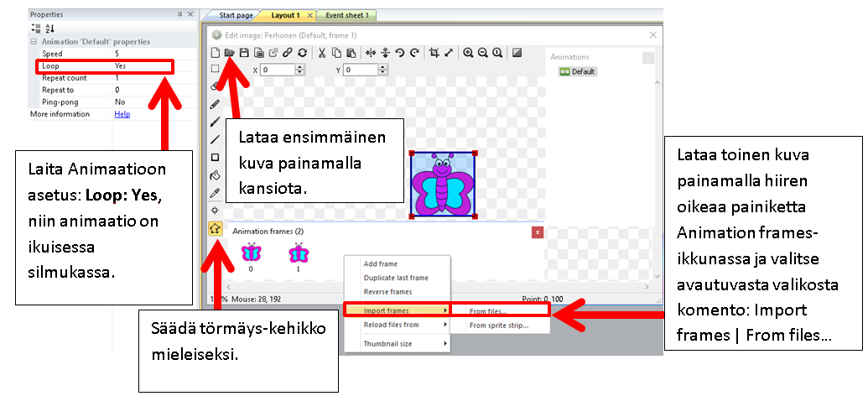Click the cut scissors icon

coord(321,52)
